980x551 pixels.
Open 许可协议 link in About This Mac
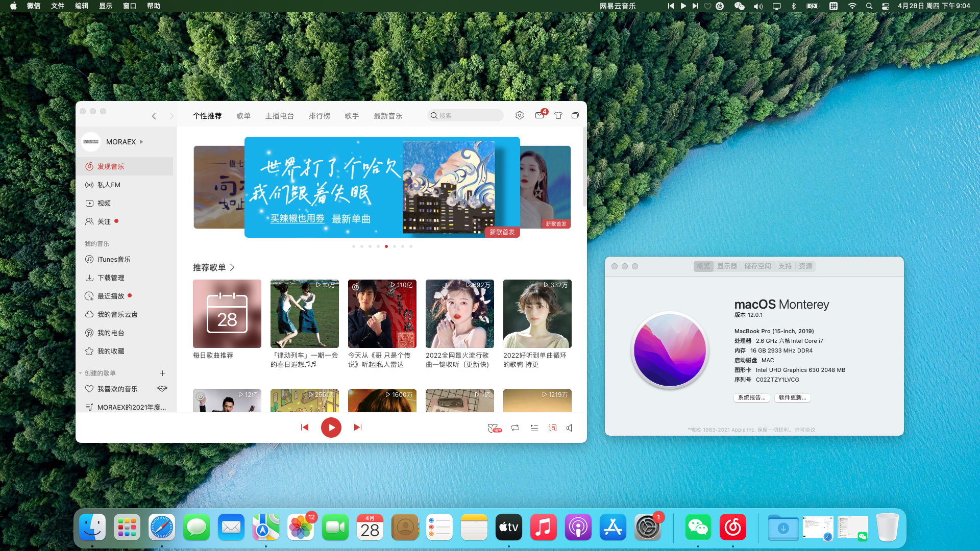(x=805, y=430)
